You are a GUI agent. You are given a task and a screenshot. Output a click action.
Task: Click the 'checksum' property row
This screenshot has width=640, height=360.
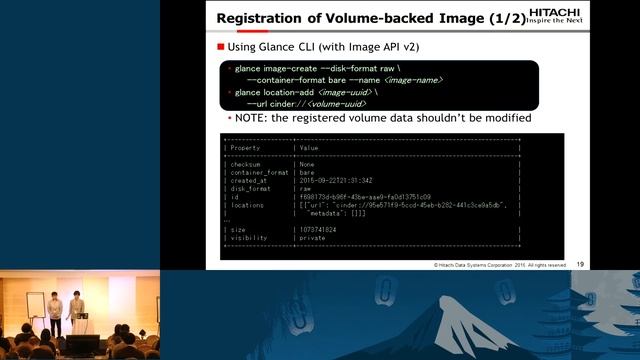[x=371, y=164]
